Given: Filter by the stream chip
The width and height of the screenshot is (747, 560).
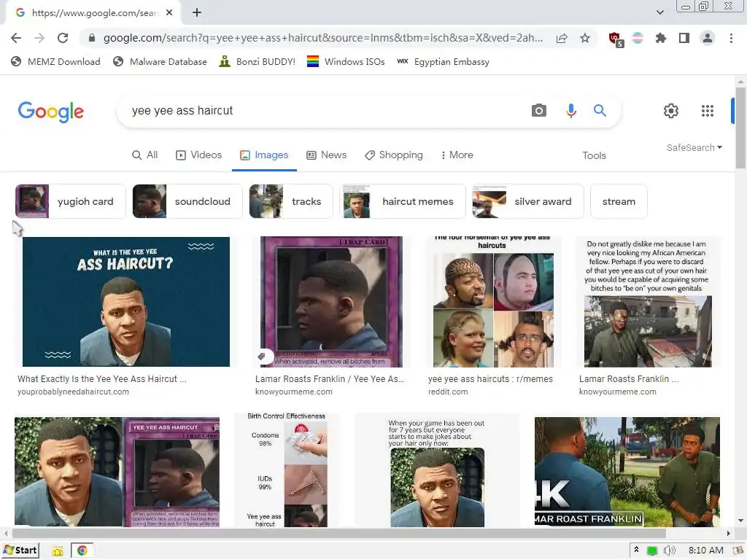Looking at the screenshot, I should point(619,201).
